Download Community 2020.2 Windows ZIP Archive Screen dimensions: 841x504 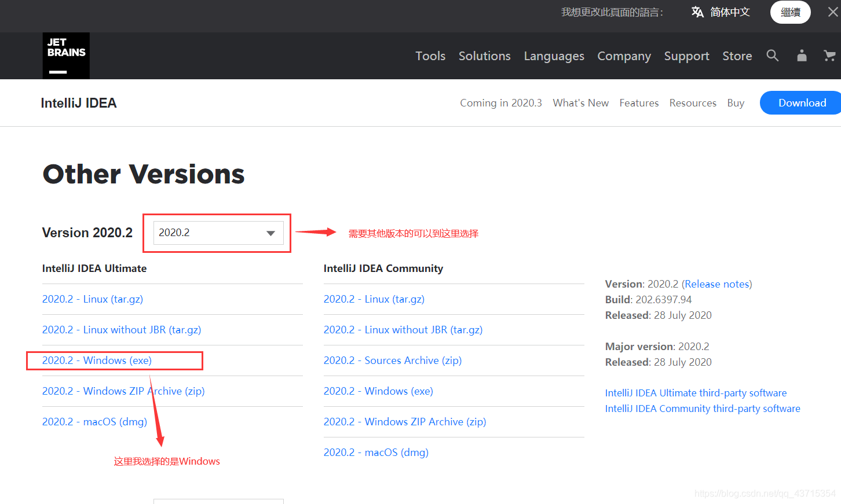[x=405, y=422]
